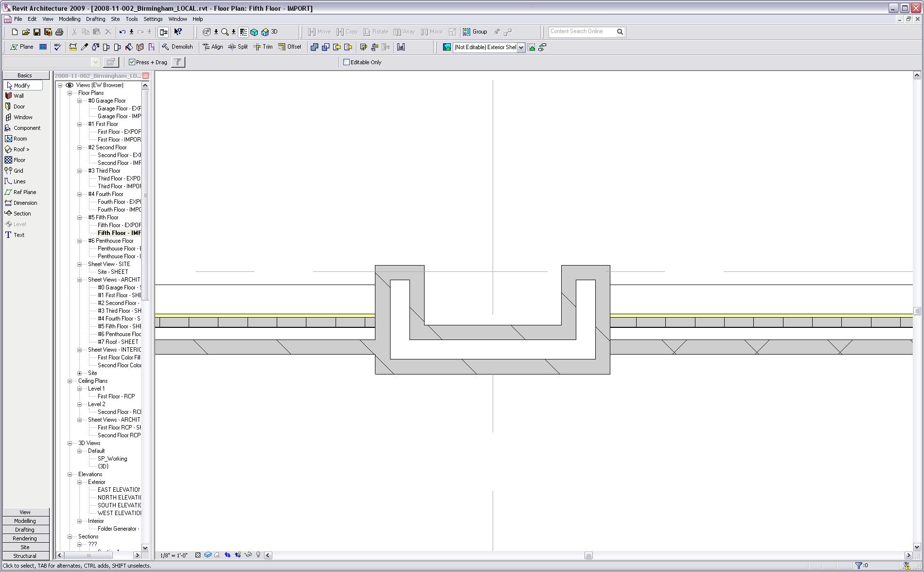Viewport: 924px width, 572px height.
Task: Select the Door tool
Action: [x=18, y=106]
